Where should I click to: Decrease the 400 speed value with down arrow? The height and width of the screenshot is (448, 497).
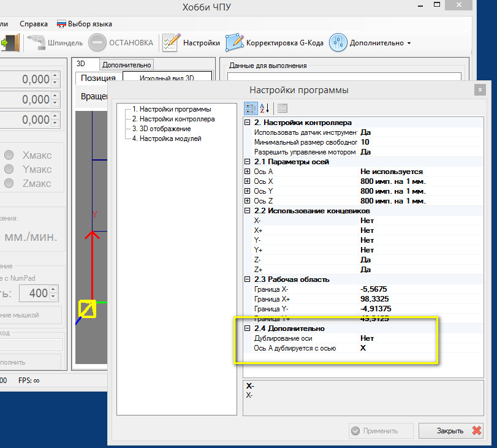[x=53, y=297]
